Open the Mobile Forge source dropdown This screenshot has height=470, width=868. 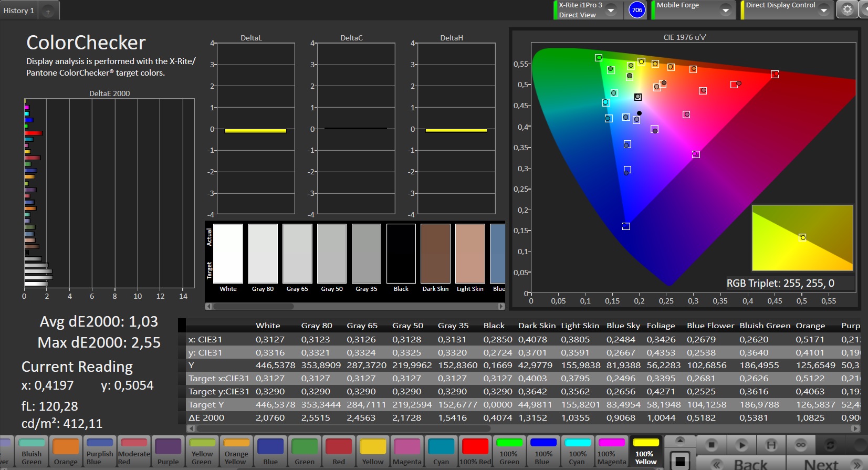(x=725, y=10)
